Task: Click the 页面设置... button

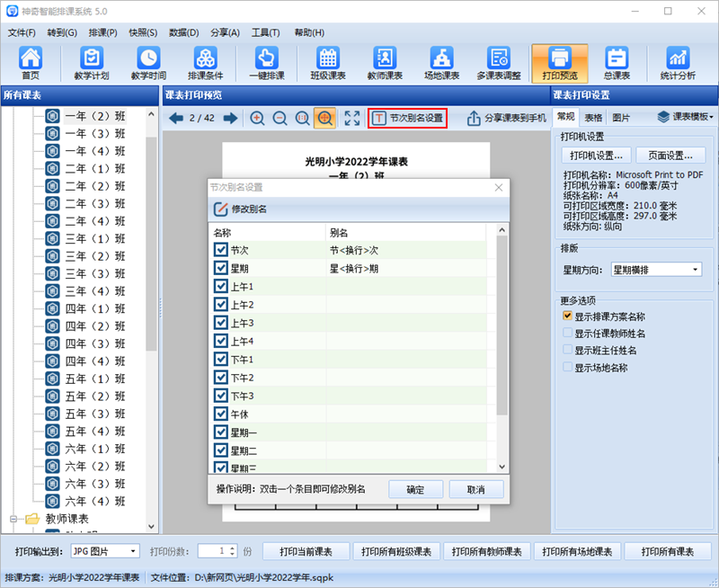Action: [670, 156]
